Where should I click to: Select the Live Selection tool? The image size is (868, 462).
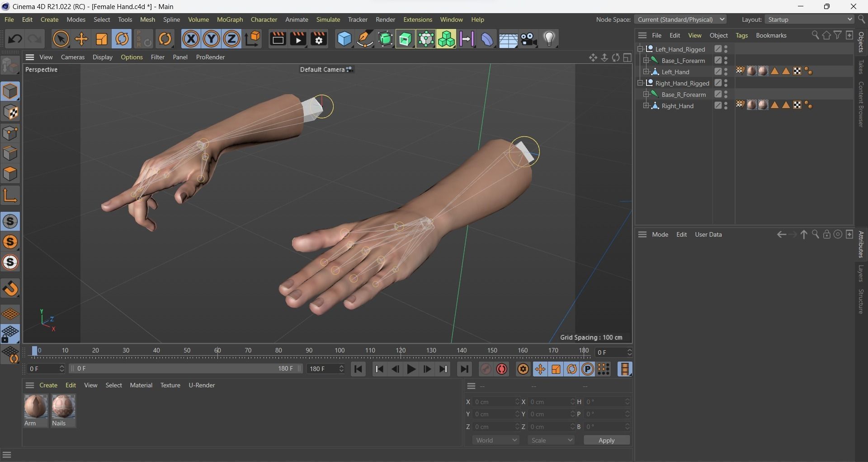pos(61,39)
